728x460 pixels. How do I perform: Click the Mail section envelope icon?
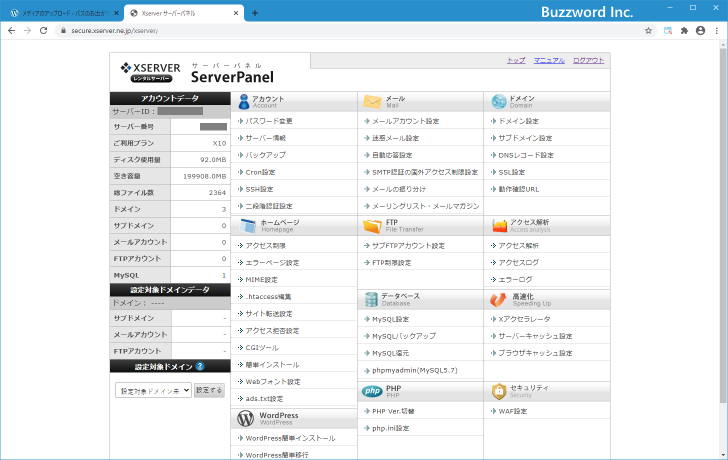click(372, 102)
